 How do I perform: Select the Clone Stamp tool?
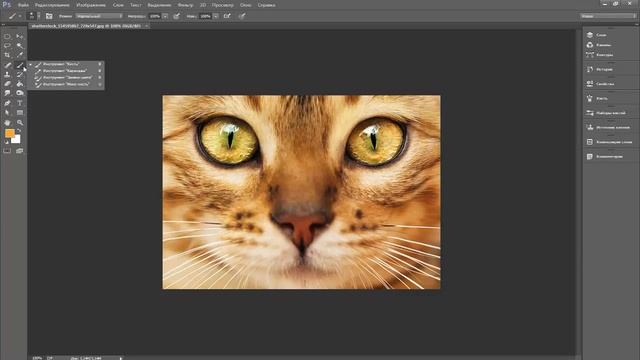[x=7, y=75]
